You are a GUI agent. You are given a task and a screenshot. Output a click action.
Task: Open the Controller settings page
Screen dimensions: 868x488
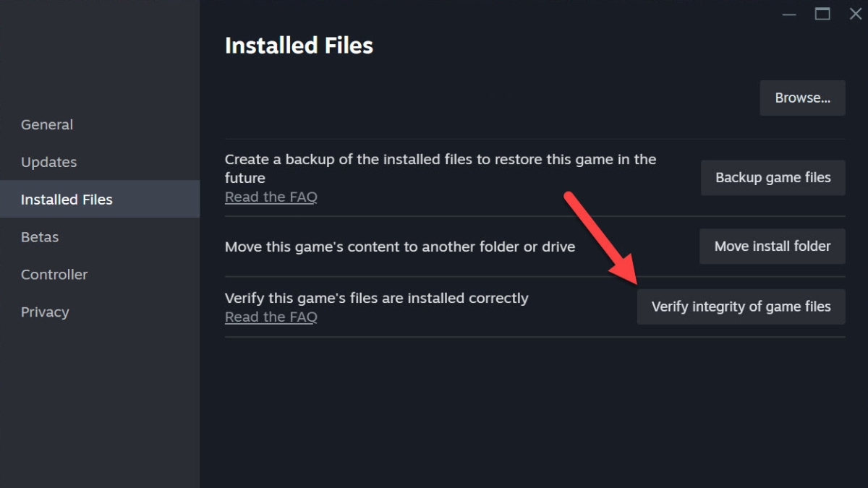pos(54,275)
